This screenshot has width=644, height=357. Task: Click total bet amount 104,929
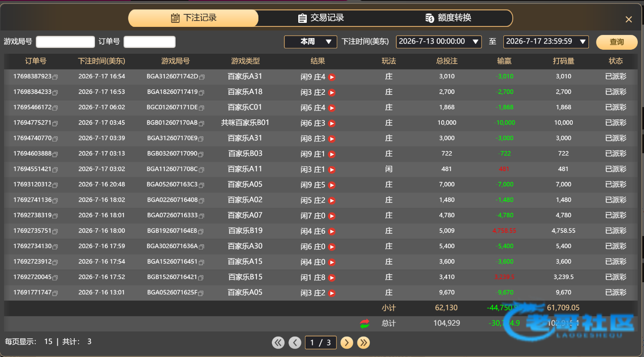[x=447, y=323]
